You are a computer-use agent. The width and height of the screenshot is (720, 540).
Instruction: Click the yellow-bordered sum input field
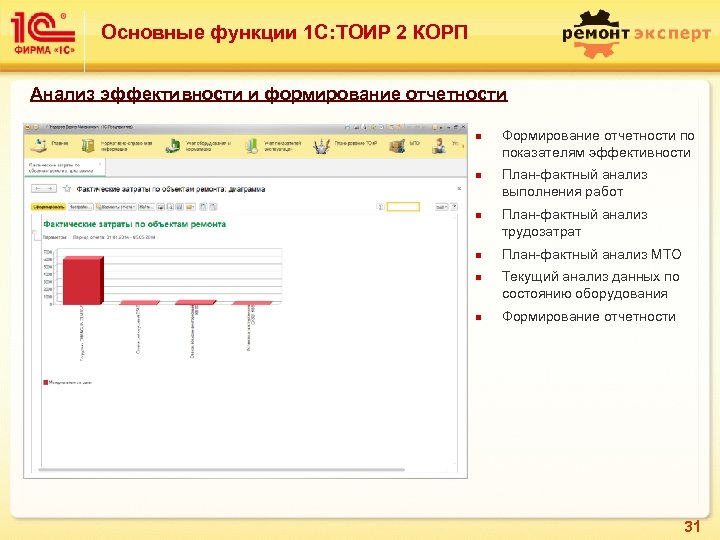tap(403, 207)
